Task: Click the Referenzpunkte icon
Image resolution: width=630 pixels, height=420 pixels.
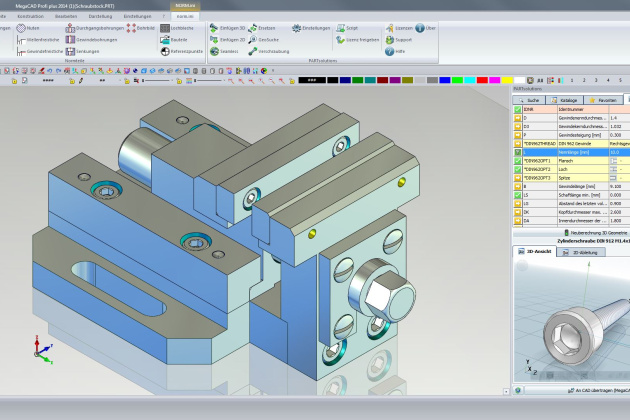Action: tap(165, 50)
